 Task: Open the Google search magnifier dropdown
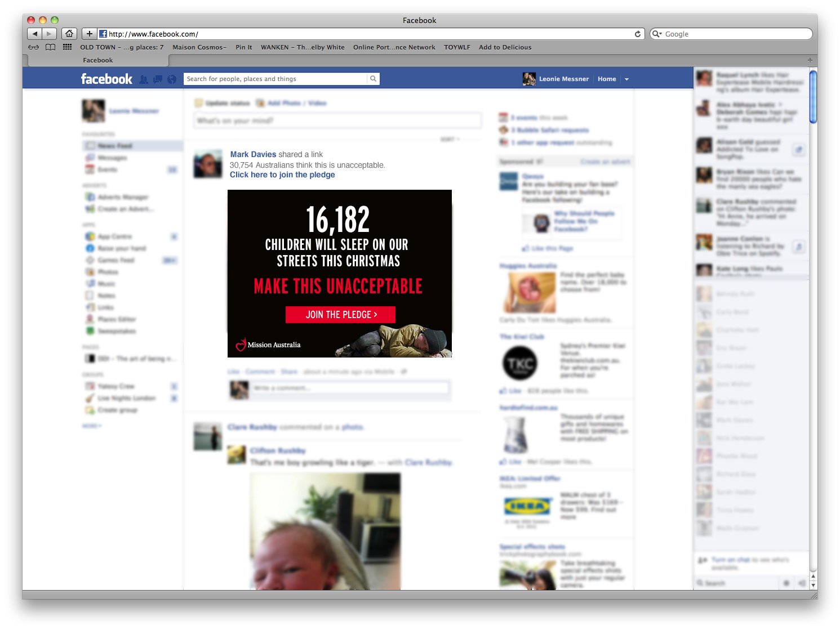point(657,34)
